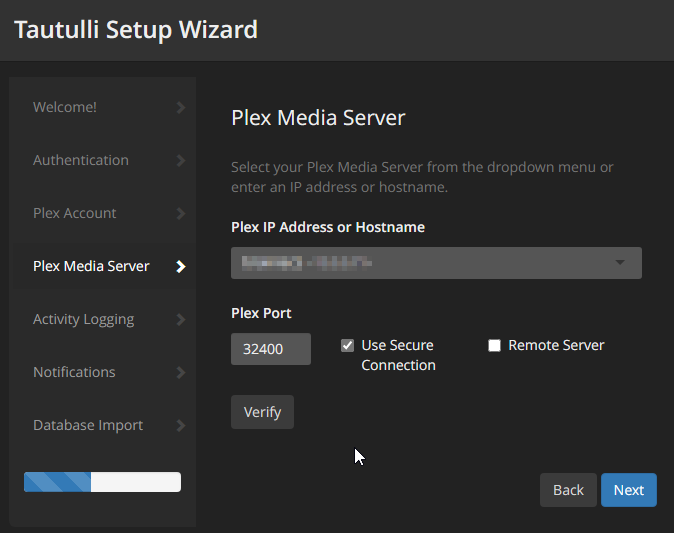The width and height of the screenshot is (674, 533).
Task: Enable the Remote Server checkbox
Action: click(494, 345)
